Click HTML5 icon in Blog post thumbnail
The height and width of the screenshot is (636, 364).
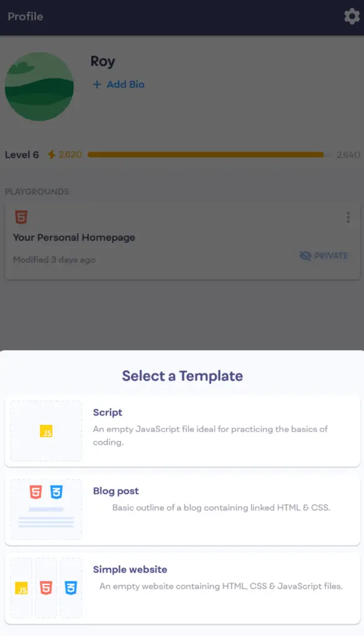coord(35,492)
